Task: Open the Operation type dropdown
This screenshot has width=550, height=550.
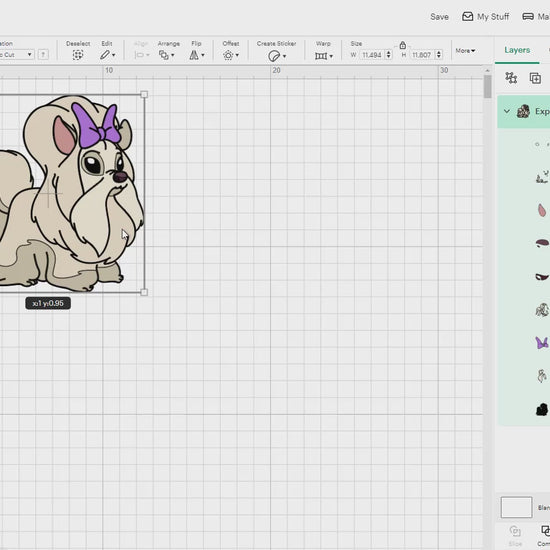Action: 16,54
